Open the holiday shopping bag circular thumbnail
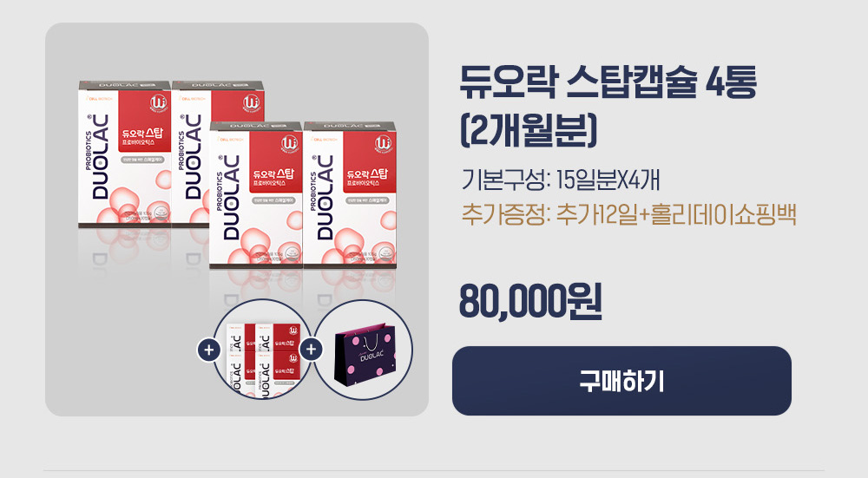 coord(364,350)
